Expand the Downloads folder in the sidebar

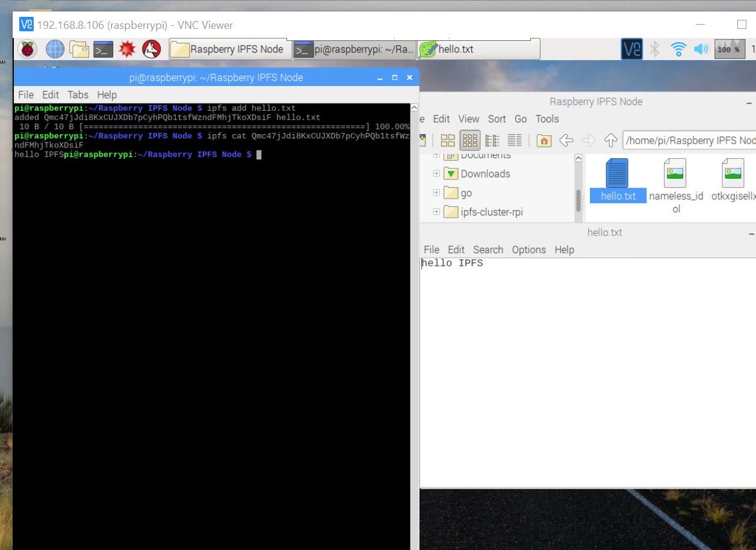pyautogui.click(x=435, y=173)
